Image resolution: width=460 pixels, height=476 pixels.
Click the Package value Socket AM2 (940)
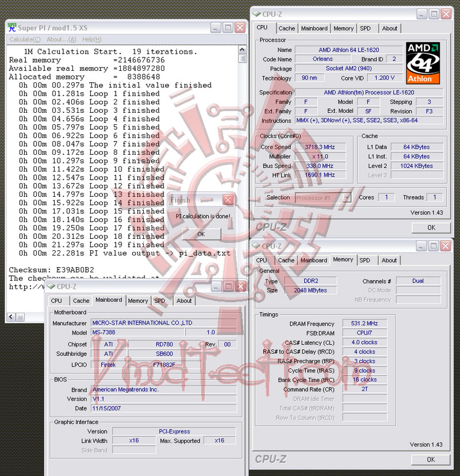[348, 68]
